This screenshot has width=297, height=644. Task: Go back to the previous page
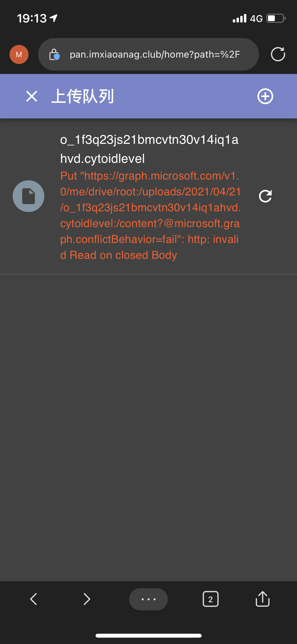[x=34, y=599]
